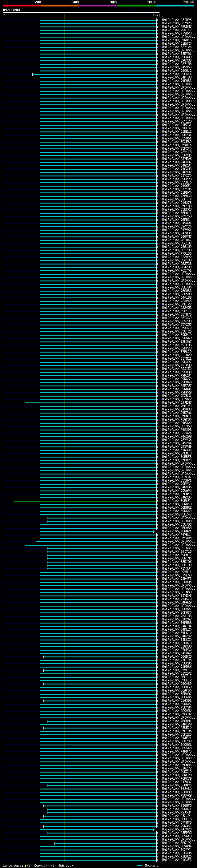Screen dimensions: 197x868
Task: Select hit label UniRef100_Q6BMR2
Action: pos(176,507)
